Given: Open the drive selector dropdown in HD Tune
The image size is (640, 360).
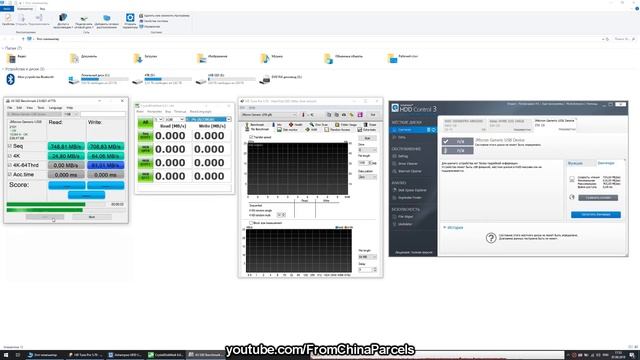Looking at the screenshot, I should coord(269,115).
